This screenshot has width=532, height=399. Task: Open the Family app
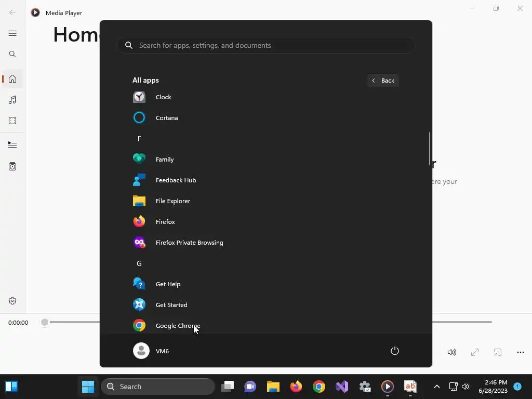[x=265, y=159]
